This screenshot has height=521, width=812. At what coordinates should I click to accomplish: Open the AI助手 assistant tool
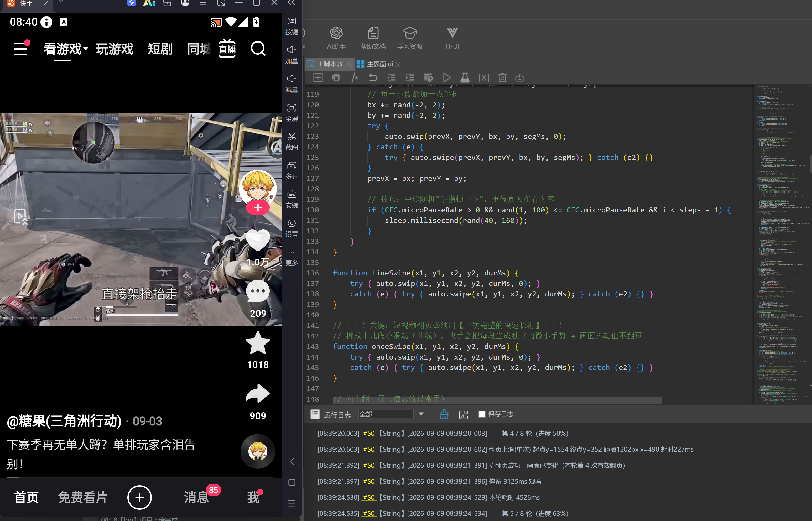[x=336, y=38]
